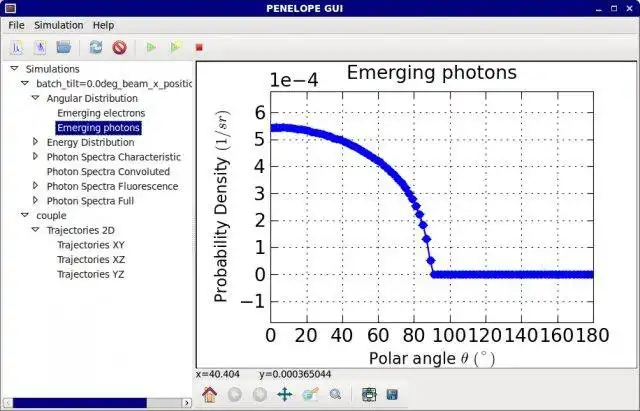
Task: Open the Help menu
Action: click(x=103, y=25)
